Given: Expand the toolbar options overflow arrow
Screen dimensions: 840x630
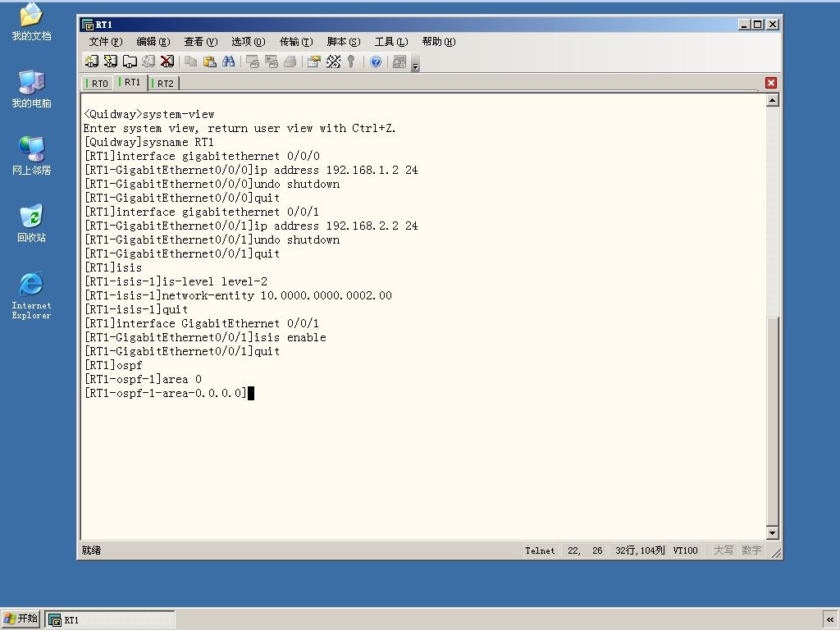Looking at the screenshot, I should click(x=415, y=64).
